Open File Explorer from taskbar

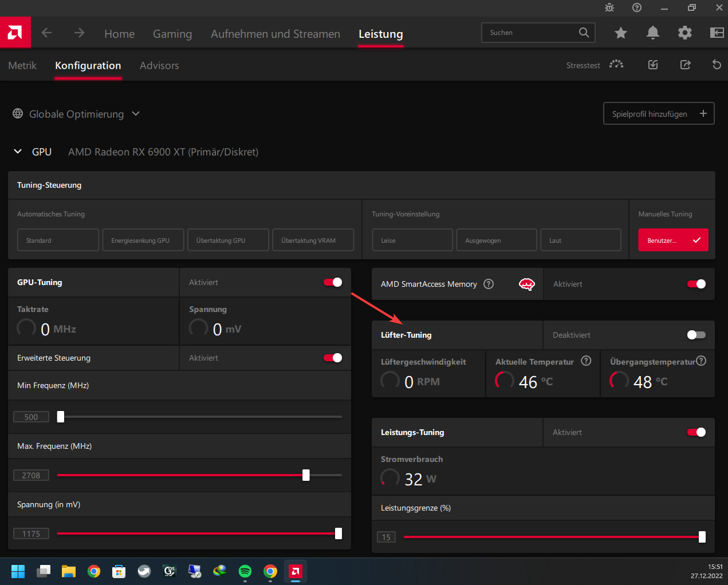coord(69,571)
